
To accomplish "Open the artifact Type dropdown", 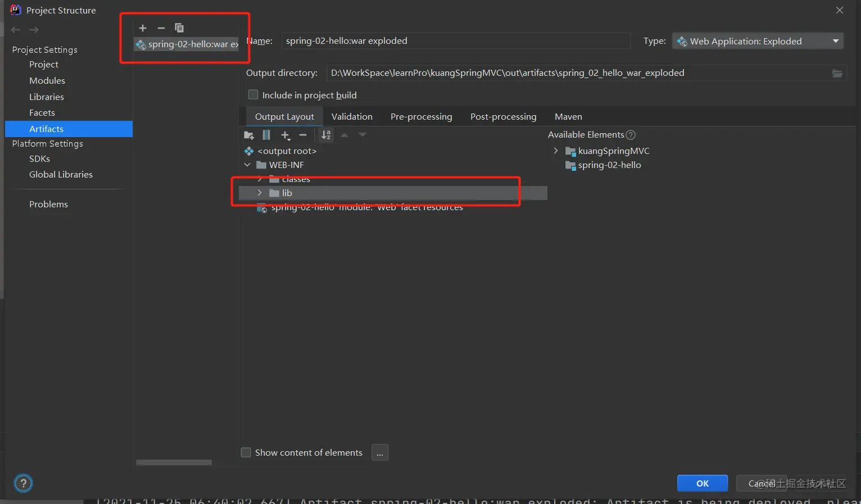I will (758, 41).
